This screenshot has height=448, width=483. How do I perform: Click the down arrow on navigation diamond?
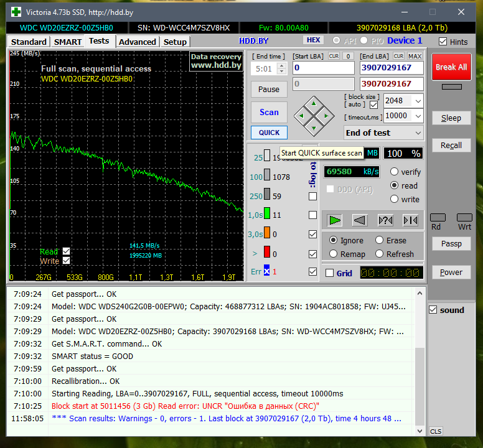tap(314, 128)
